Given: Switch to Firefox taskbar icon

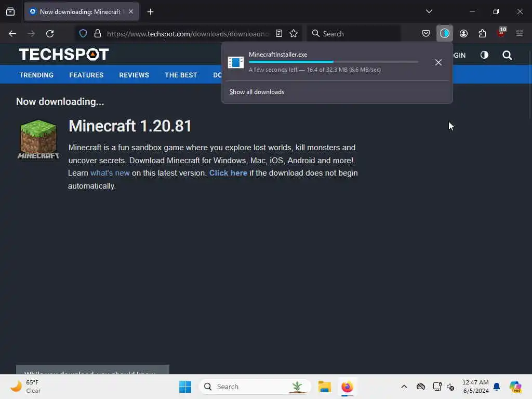Looking at the screenshot, I should [x=347, y=387].
